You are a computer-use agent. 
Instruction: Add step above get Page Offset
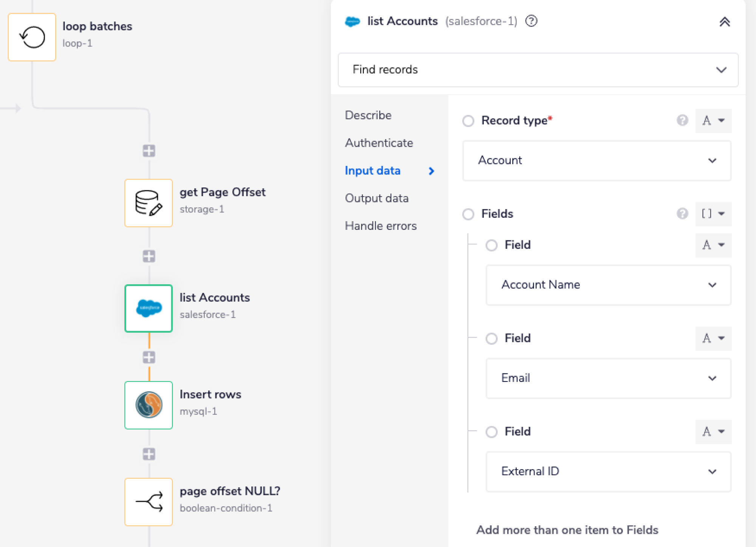pyautogui.click(x=149, y=151)
